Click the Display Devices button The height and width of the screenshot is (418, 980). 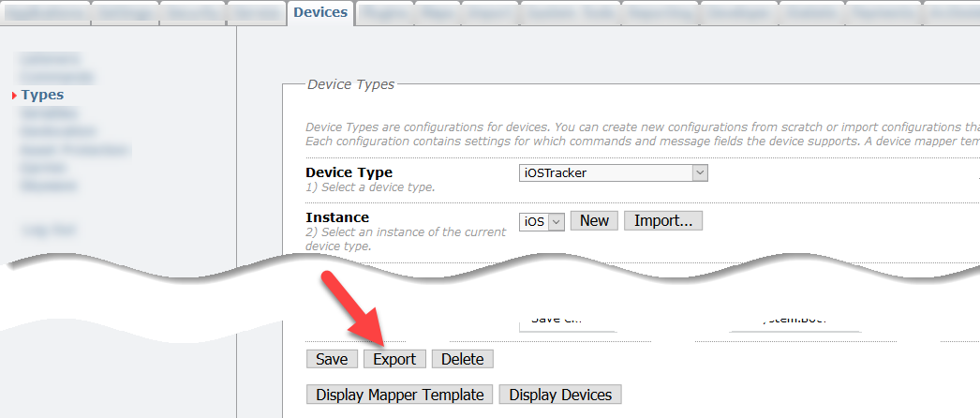pyautogui.click(x=560, y=395)
